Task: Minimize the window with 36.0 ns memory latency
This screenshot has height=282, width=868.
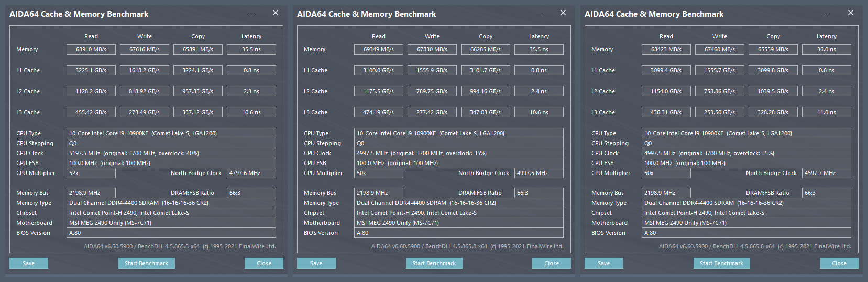Action: pos(827,13)
